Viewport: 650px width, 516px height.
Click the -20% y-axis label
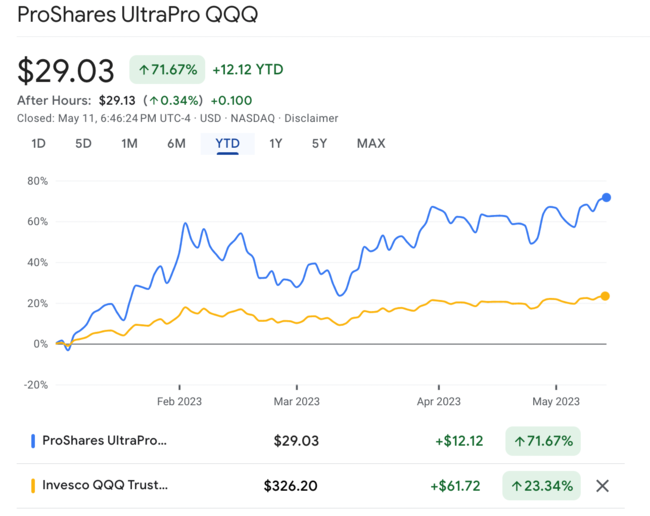coord(36,385)
